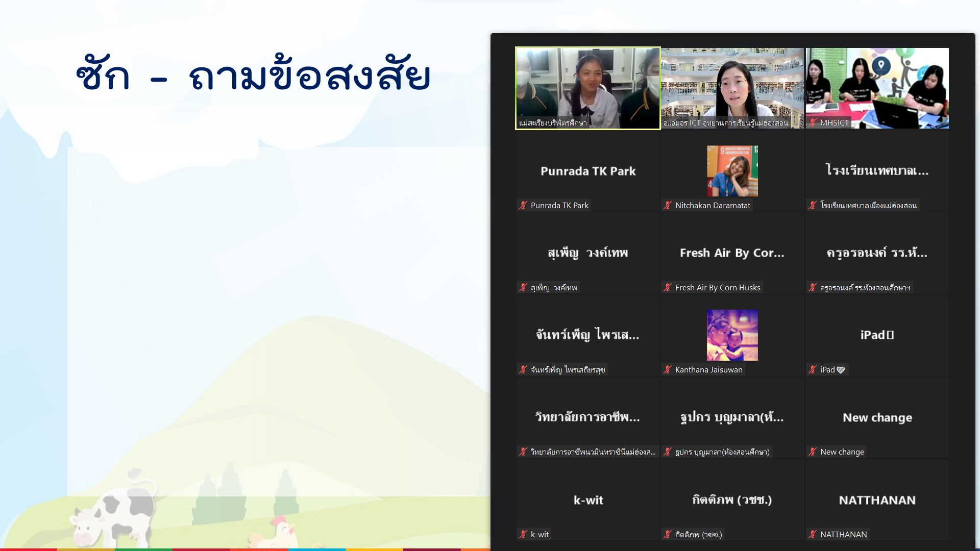Select the Punrada TK Park participant tile
This screenshot has width=980, height=551.
click(587, 171)
